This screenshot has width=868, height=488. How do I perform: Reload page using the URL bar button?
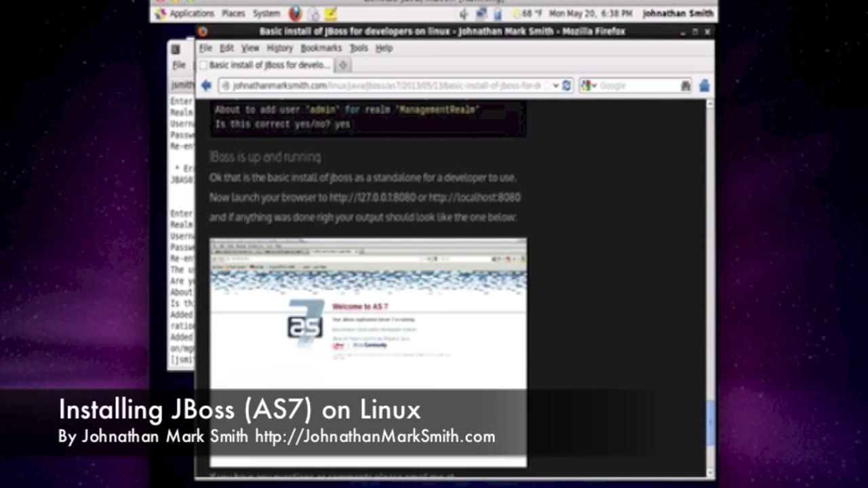(567, 86)
